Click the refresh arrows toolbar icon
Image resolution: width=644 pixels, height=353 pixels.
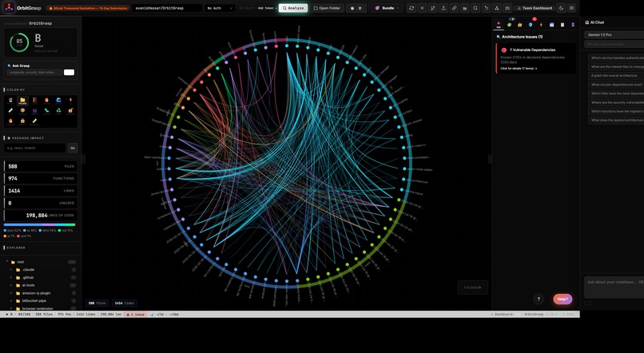(x=411, y=8)
